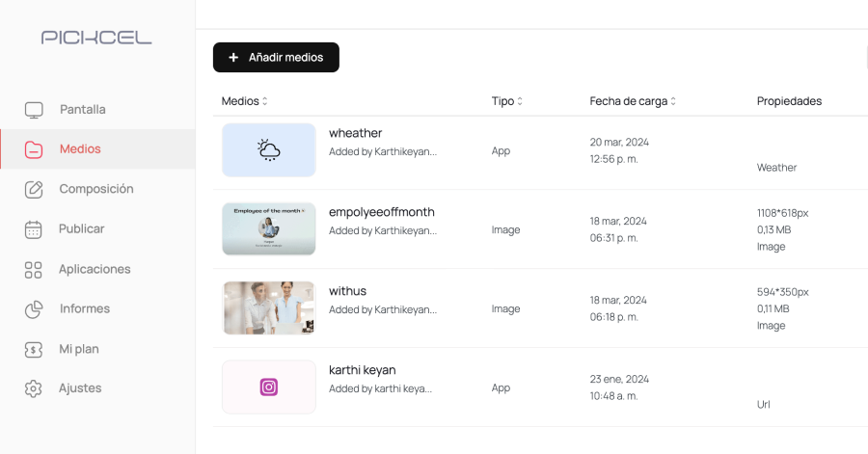
Task: Click the Pantalla monitor icon in sidebar
Action: 34,110
